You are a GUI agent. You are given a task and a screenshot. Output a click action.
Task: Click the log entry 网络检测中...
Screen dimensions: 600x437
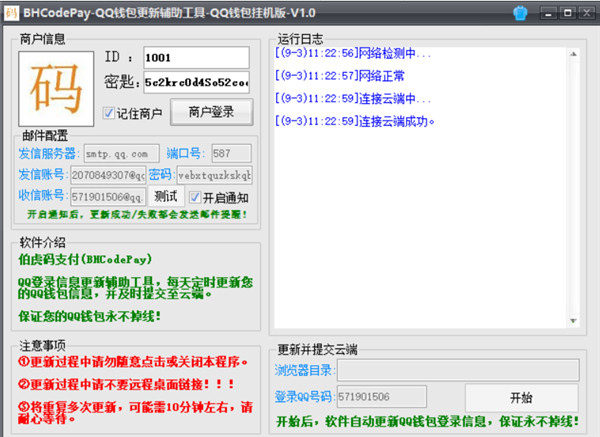click(x=353, y=53)
